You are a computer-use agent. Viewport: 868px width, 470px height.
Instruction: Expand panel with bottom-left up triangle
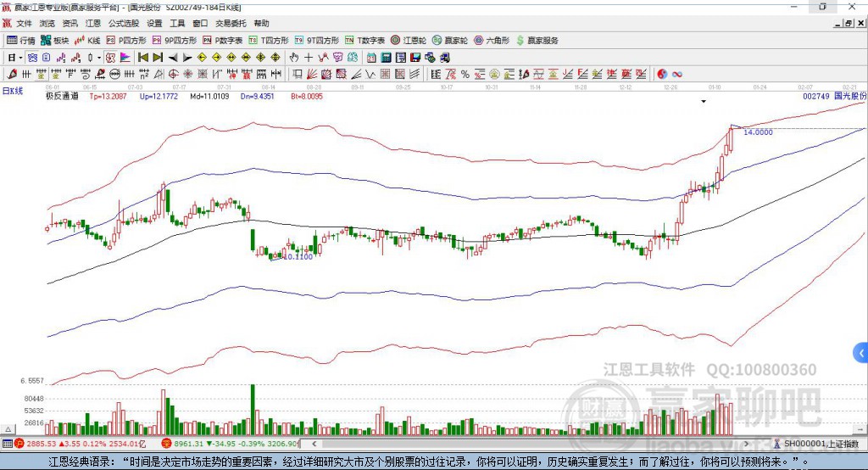(x=8, y=429)
